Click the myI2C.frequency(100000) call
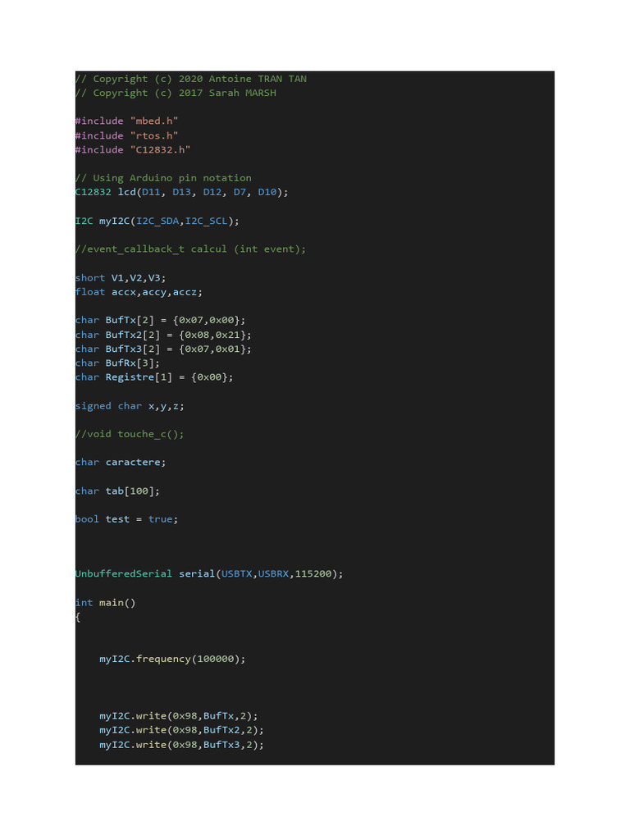 tap(172, 659)
